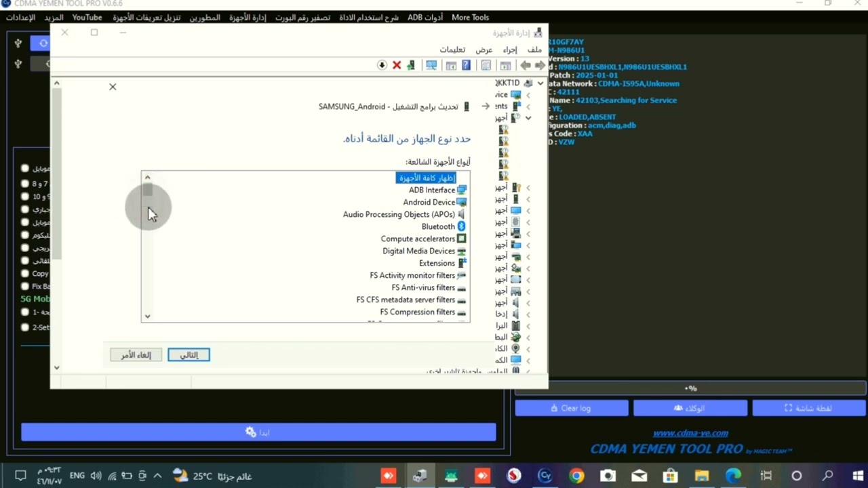Collapse the expanded unknown devices tree node
Screen dimensions: 868x488
point(528,117)
